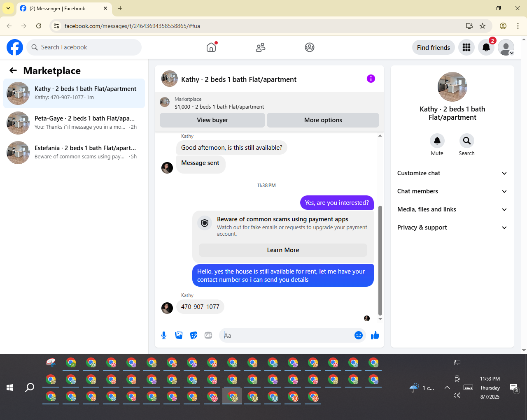Click the shield icon in scam warning

(x=205, y=223)
